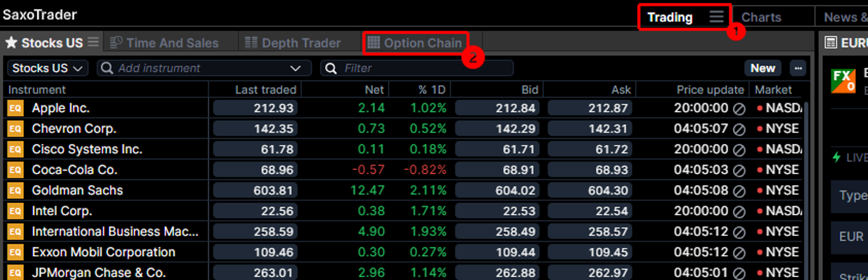This screenshot has height=280, width=868.
Task: Click the EQ badge beside Apple Inc.
Action: point(16,108)
